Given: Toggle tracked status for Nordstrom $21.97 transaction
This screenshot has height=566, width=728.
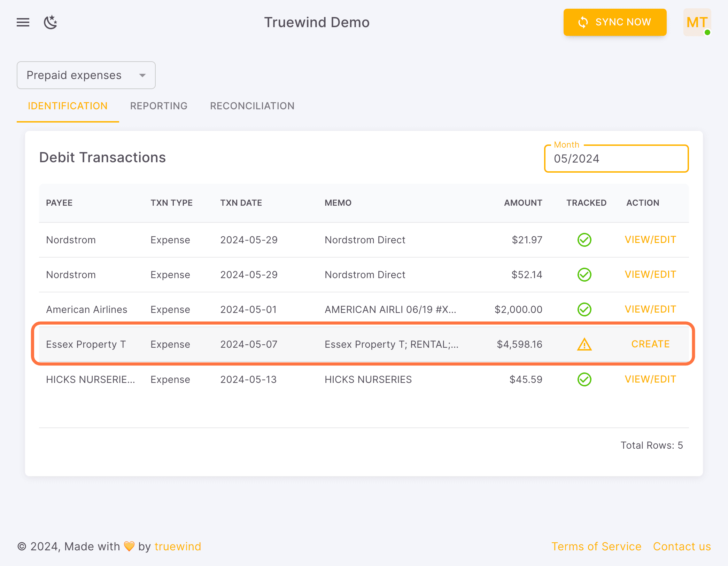Looking at the screenshot, I should [x=584, y=239].
